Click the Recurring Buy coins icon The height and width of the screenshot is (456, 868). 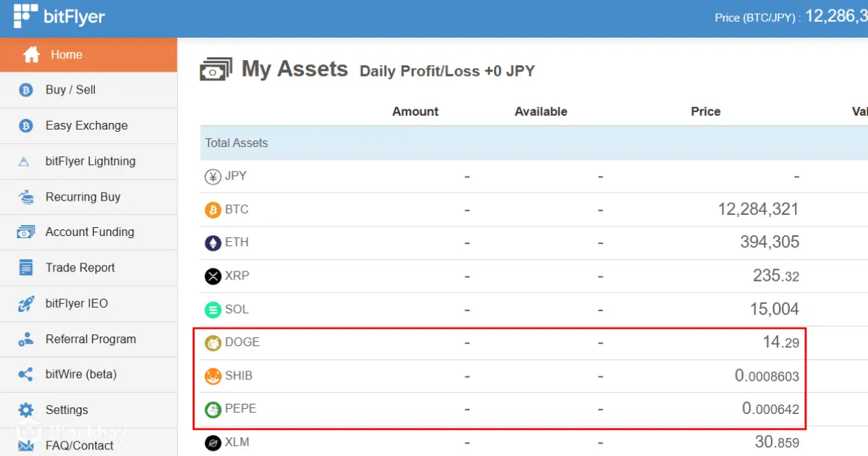[26, 197]
